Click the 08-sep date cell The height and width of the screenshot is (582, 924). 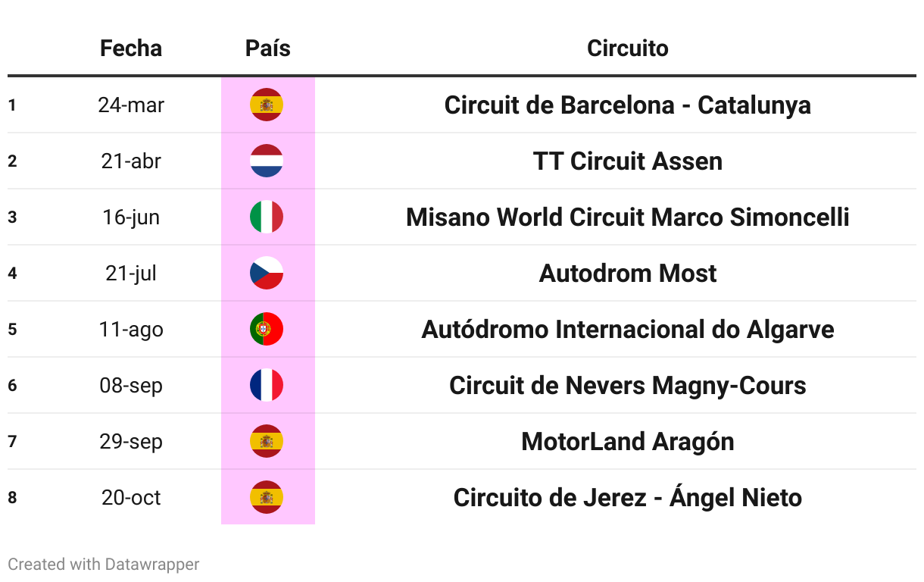(x=131, y=385)
